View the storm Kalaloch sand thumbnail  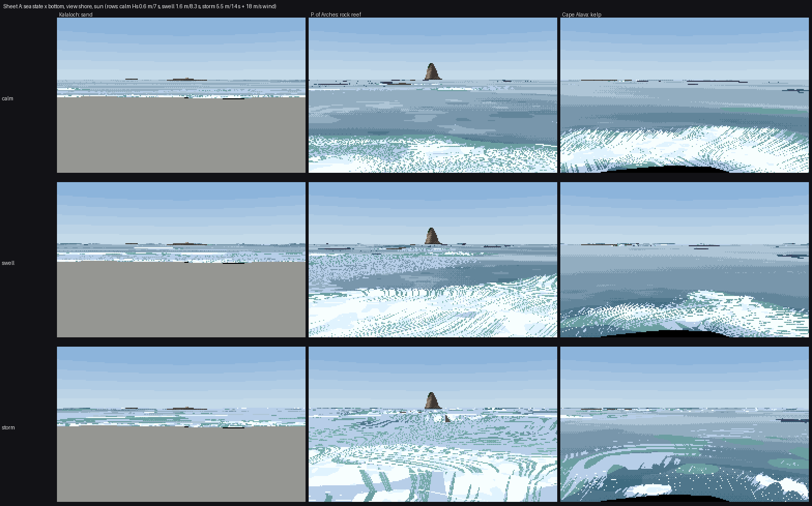181,424
